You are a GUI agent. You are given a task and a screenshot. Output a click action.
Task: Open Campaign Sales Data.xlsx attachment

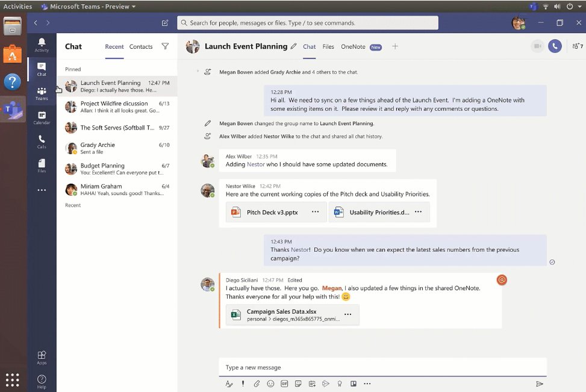click(x=292, y=315)
